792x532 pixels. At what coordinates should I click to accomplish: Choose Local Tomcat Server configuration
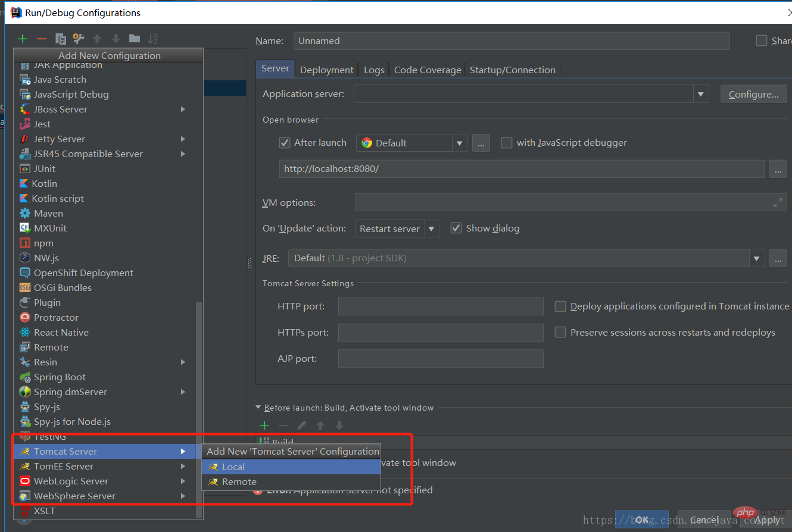tap(291, 467)
